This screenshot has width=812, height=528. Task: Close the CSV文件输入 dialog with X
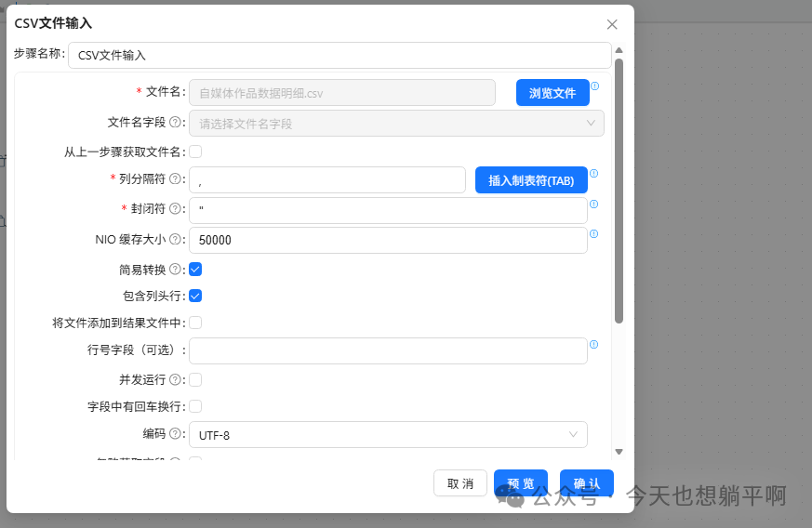[612, 24]
